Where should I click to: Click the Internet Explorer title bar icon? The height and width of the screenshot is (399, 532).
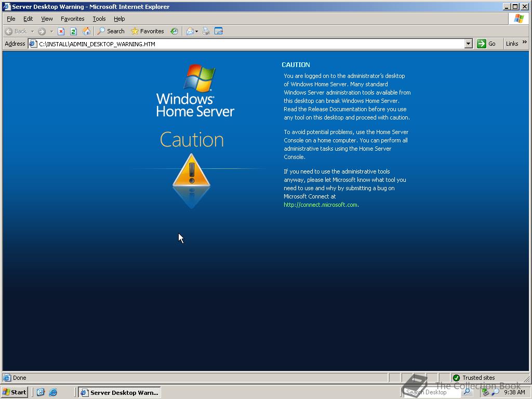(x=7, y=6)
